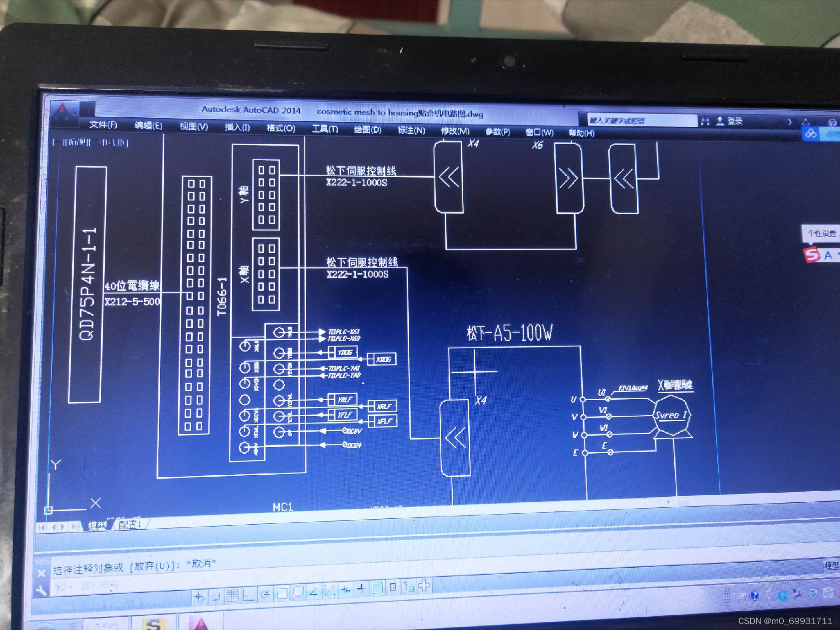This screenshot has width=840, height=630.
Task: Toggle Dynamic UCS in status bar
Action: [x=330, y=591]
